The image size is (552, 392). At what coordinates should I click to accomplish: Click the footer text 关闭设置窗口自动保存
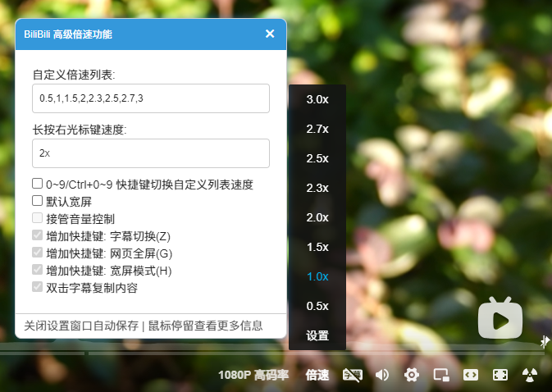81,326
